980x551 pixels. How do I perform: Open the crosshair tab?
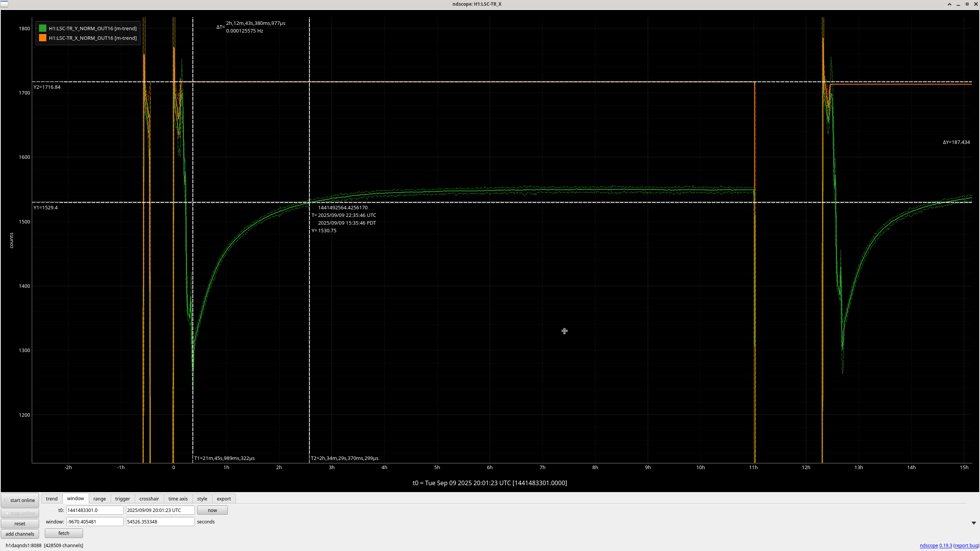pyautogui.click(x=149, y=499)
